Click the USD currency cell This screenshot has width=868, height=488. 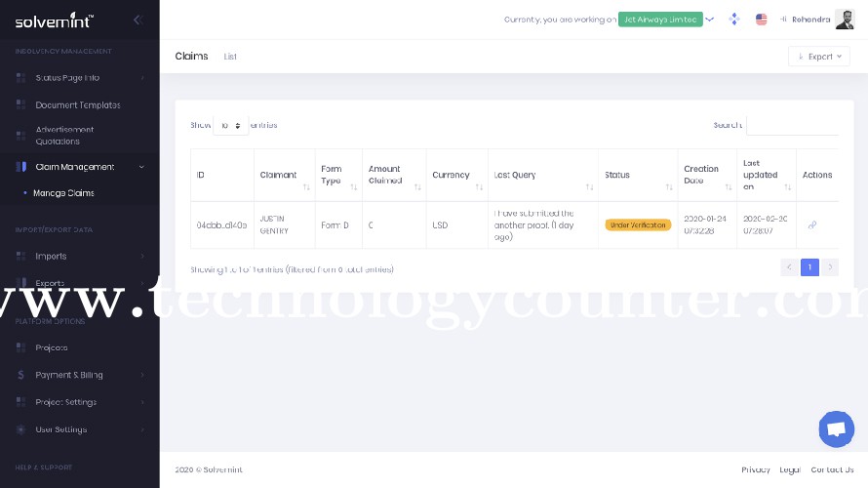click(457, 225)
